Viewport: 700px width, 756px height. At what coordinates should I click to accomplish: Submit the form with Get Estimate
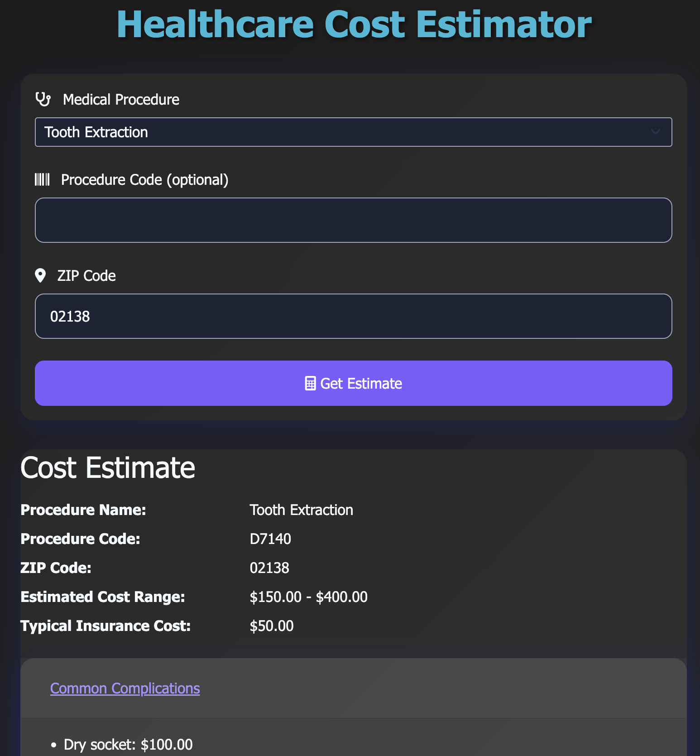click(353, 383)
